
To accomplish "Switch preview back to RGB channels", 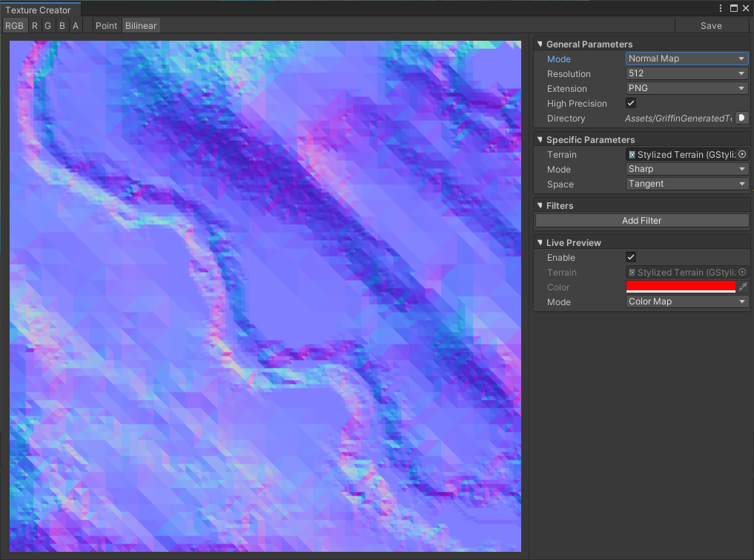I will click(x=14, y=25).
